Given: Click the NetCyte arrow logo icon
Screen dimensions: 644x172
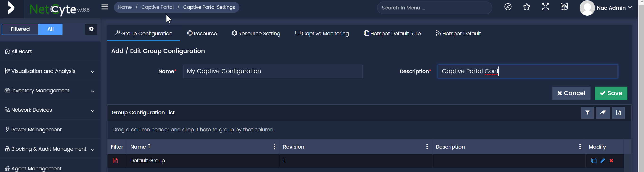Looking at the screenshot, I should tap(11, 8).
